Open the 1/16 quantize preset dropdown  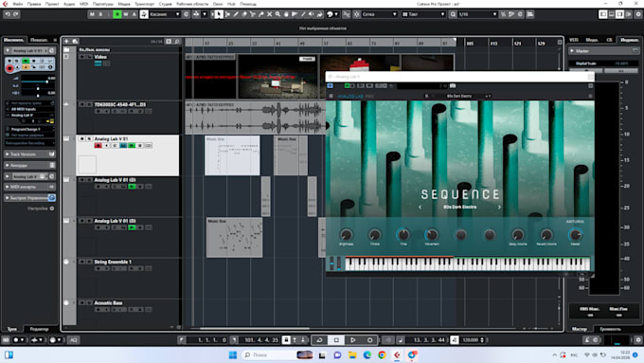pos(478,14)
